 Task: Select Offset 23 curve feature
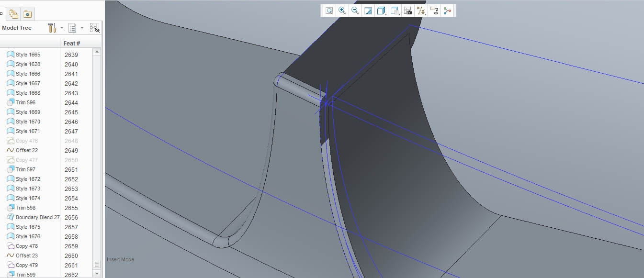(27, 256)
